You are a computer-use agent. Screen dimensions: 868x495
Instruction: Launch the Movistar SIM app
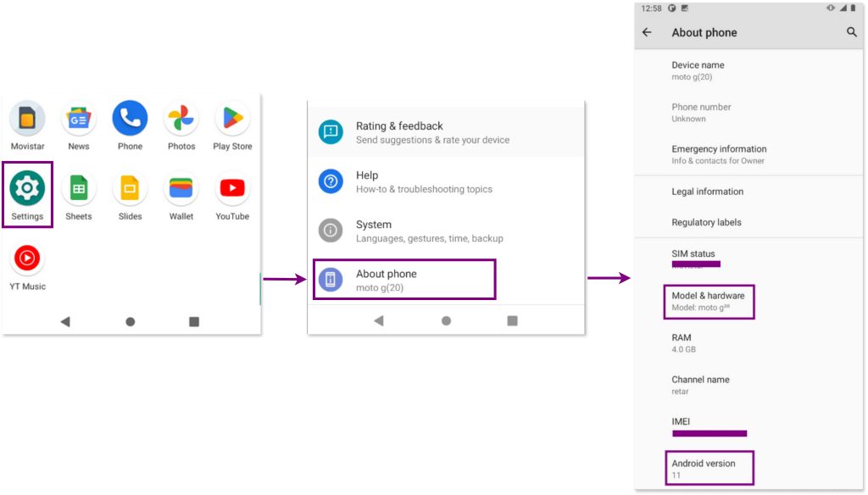27,119
